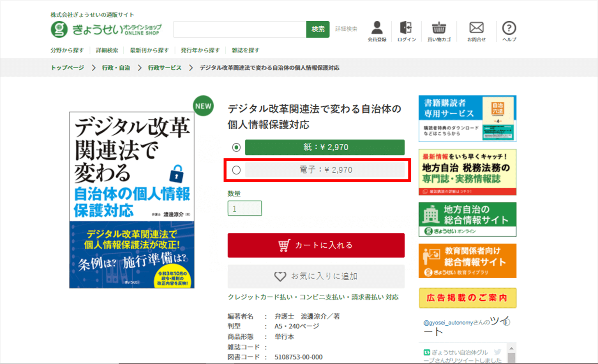The width and height of the screenshot is (598, 364).
Task: Click the green NEW badge on the book
Action: tap(203, 106)
